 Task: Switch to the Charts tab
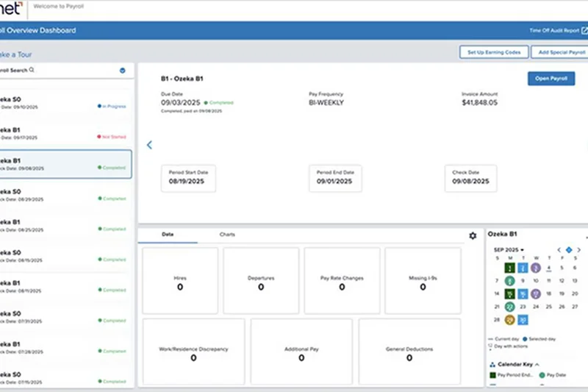point(227,235)
